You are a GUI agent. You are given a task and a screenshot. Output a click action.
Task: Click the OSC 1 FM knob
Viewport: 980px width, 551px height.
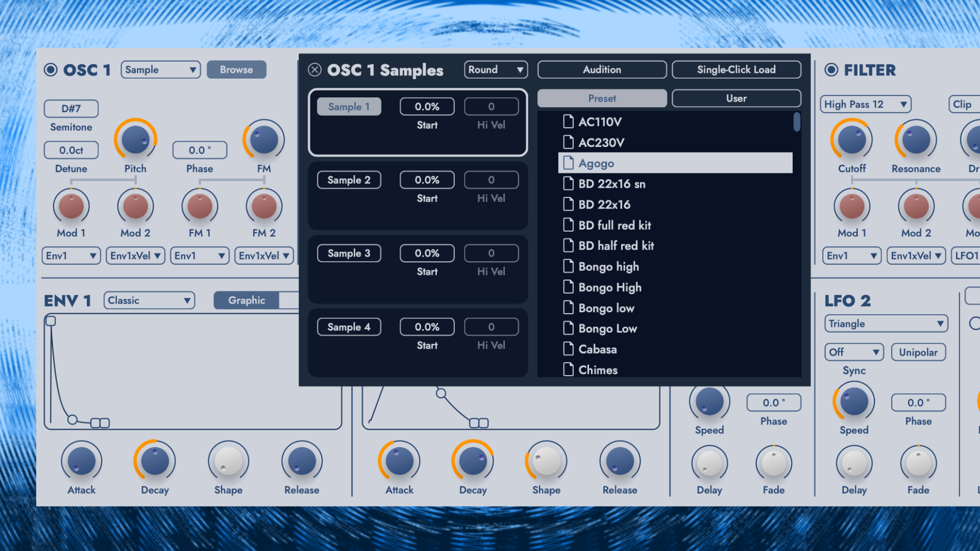[264, 139]
